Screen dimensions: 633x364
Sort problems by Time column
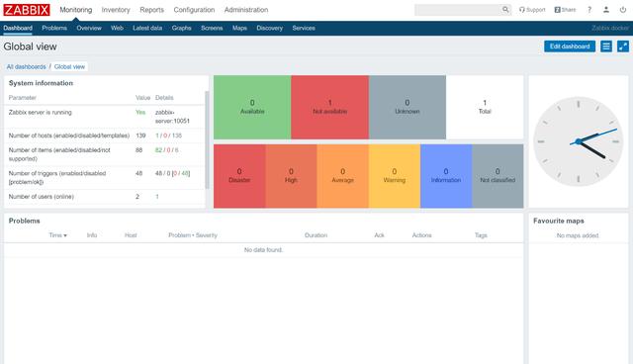pos(57,235)
